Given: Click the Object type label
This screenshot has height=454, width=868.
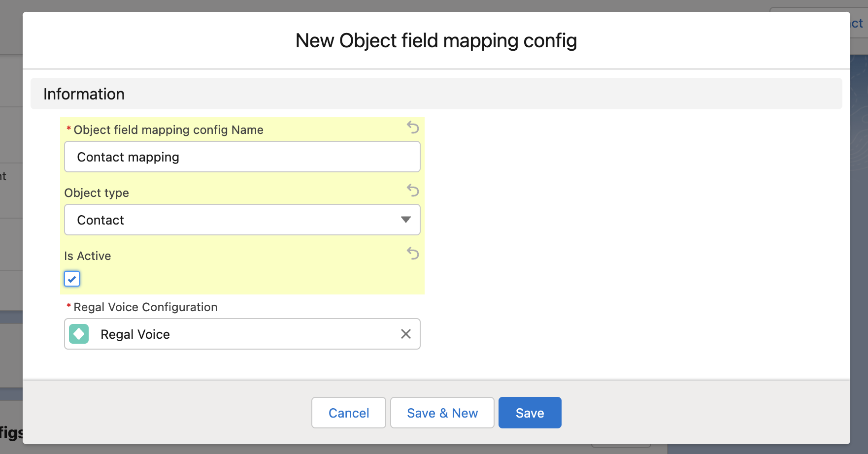Looking at the screenshot, I should coord(97,193).
